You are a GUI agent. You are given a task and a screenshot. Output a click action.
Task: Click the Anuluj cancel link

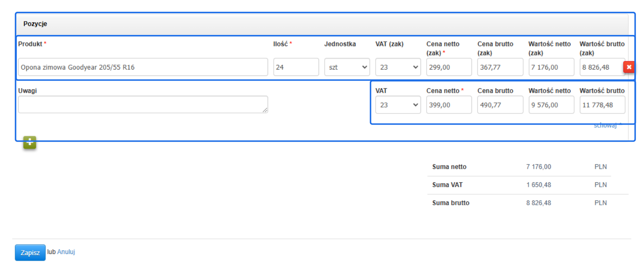click(x=66, y=252)
